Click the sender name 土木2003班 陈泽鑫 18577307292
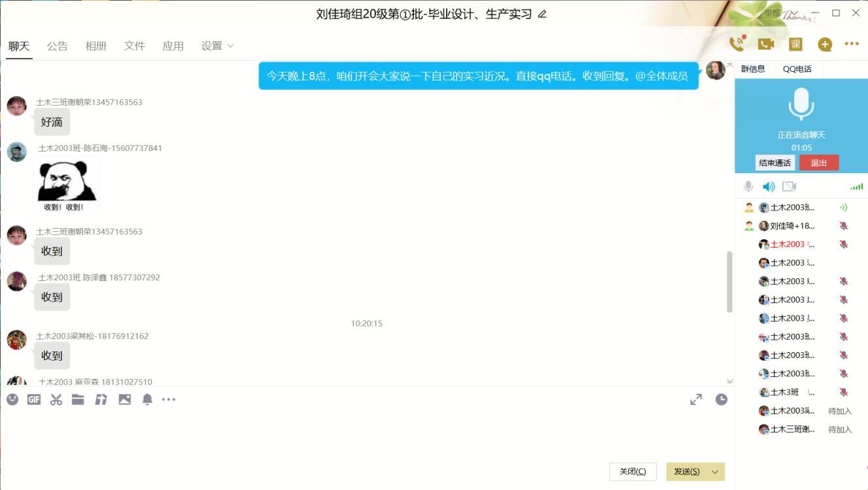This screenshot has height=490, width=868. point(99,278)
